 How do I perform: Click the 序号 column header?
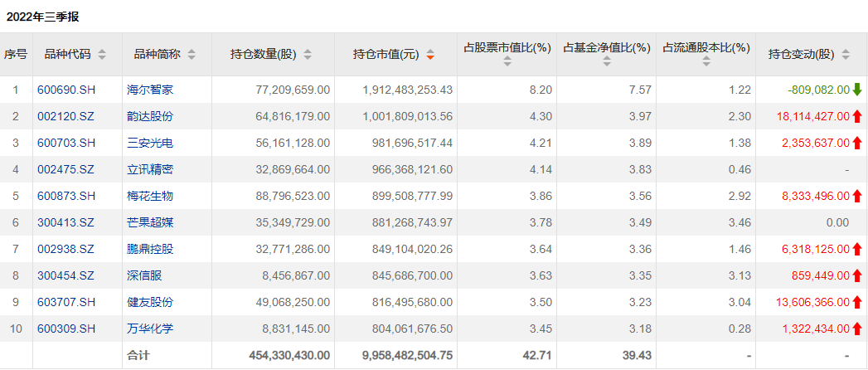click(x=16, y=55)
